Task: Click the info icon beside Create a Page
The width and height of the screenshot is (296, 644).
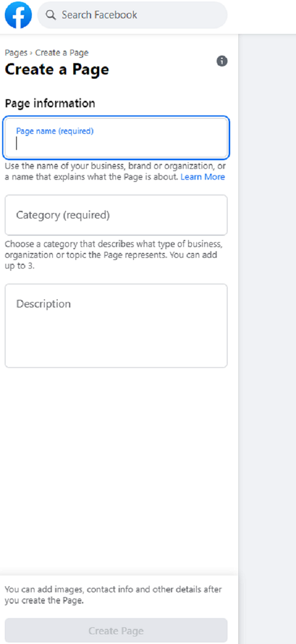Action: [x=222, y=61]
